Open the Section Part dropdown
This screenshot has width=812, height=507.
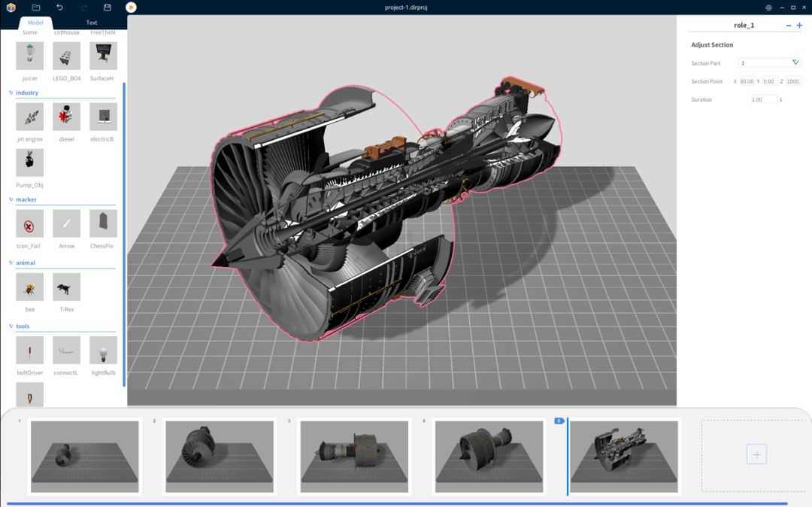coord(770,62)
